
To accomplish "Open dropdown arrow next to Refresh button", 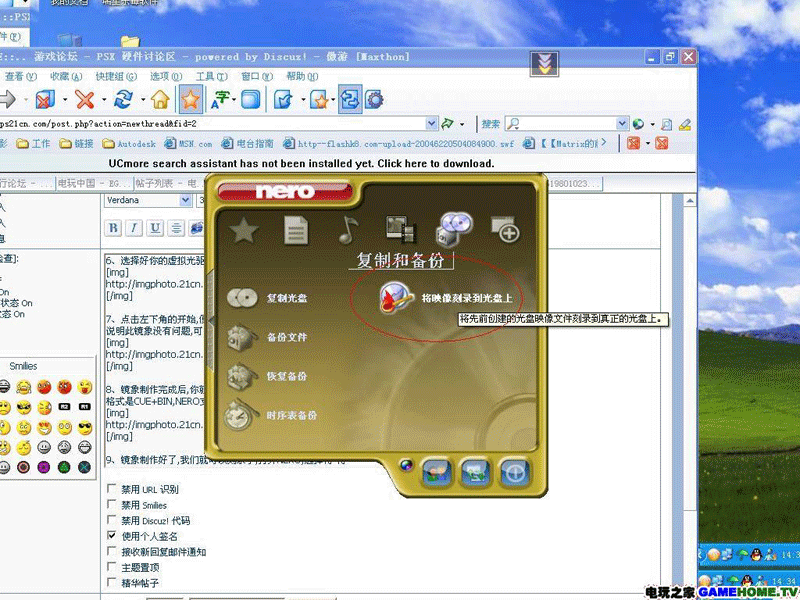I will (143, 99).
